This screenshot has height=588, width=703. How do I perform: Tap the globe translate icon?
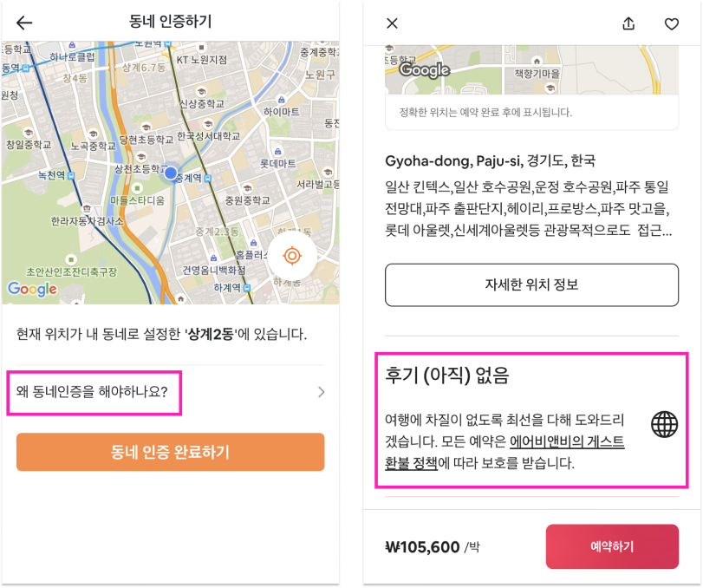point(664,424)
